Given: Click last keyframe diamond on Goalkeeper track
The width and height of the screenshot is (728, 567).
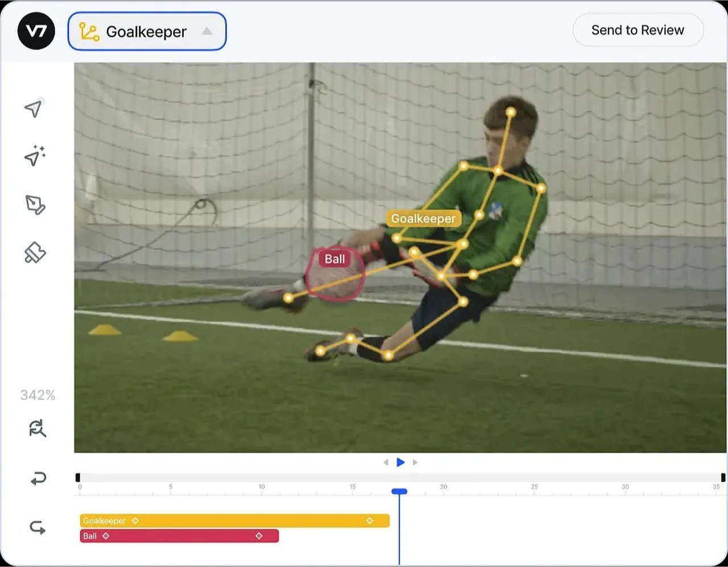Looking at the screenshot, I should [x=370, y=521].
